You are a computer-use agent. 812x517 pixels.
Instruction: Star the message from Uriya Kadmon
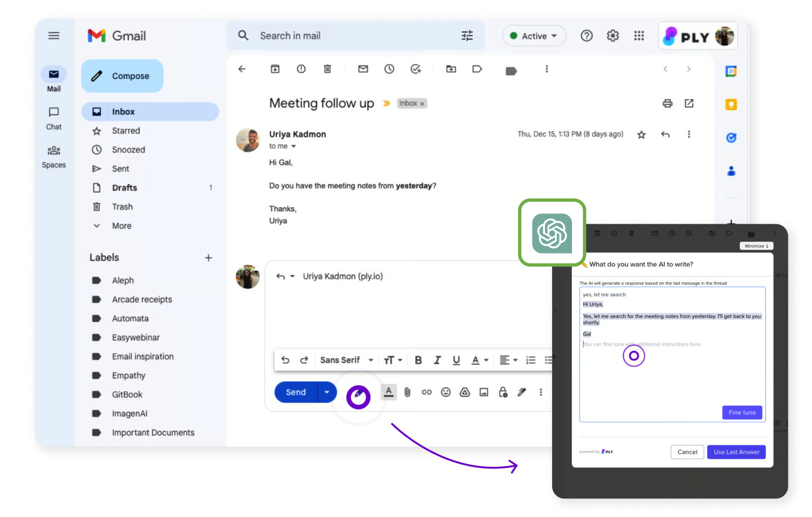coord(642,134)
